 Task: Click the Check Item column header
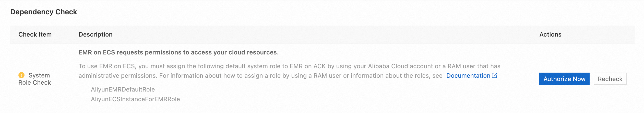[x=35, y=35]
